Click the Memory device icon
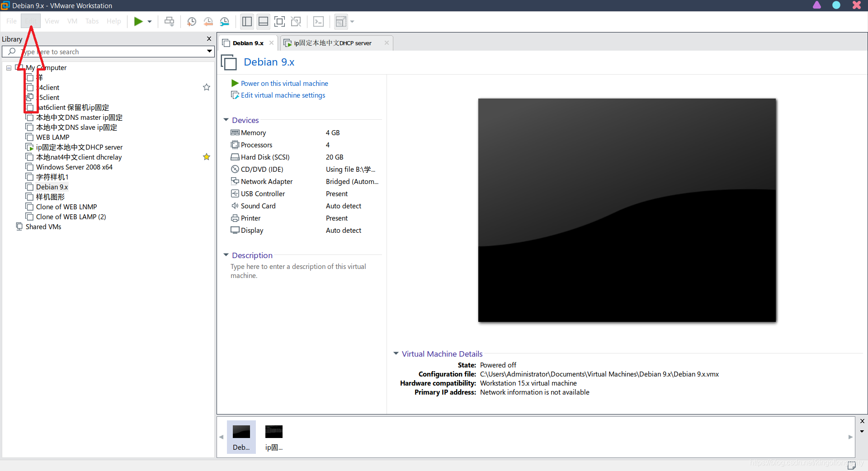868x471 pixels. click(235, 132)
